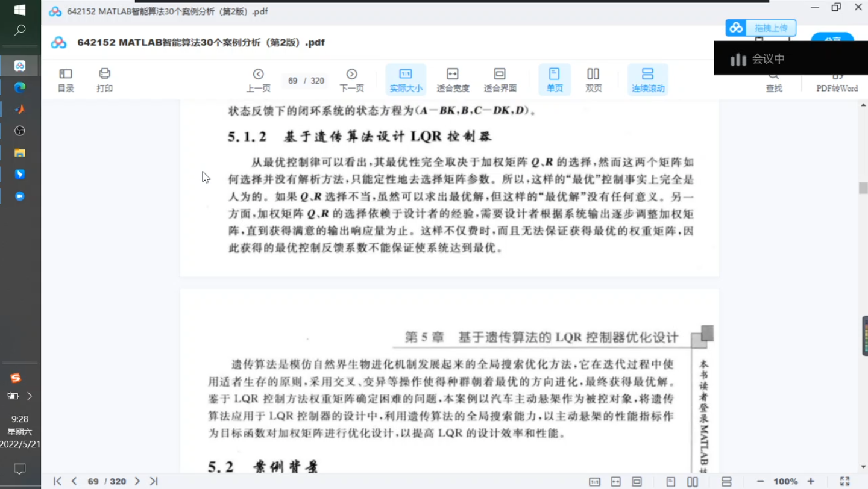This screenshot has height=489, width=868.
Task: Click PDF转Word conversion tool
Action: click(x=837, y=83)
